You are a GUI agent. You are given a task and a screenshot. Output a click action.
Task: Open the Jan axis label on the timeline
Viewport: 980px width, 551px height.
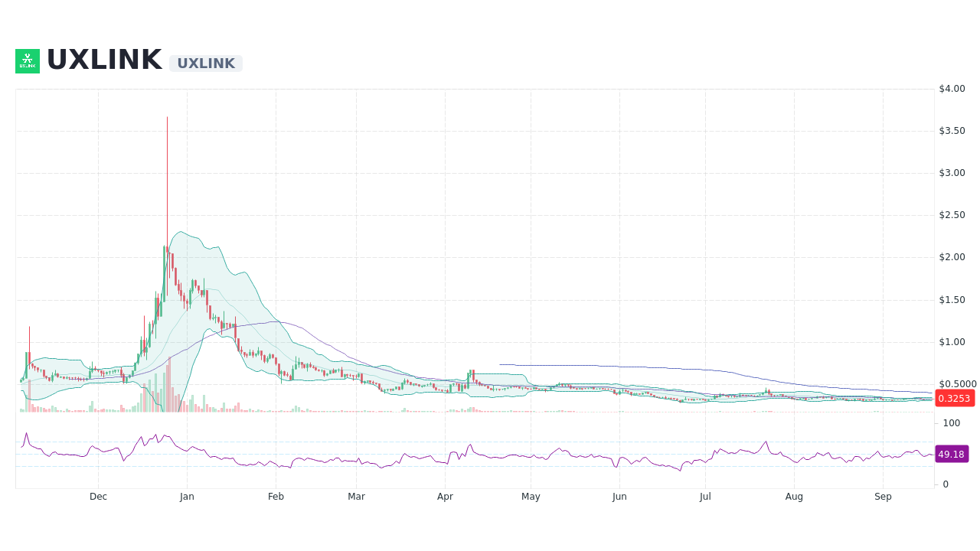[187, 496]
